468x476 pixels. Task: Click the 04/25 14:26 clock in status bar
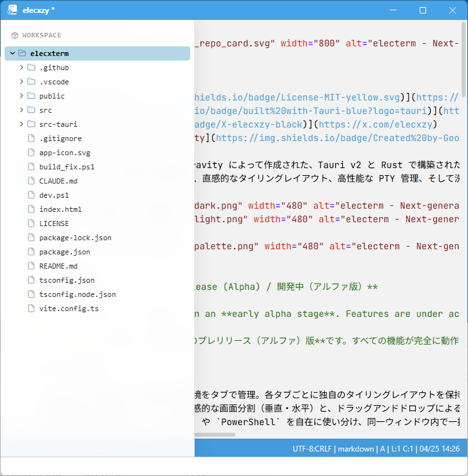tap(440, 449)
